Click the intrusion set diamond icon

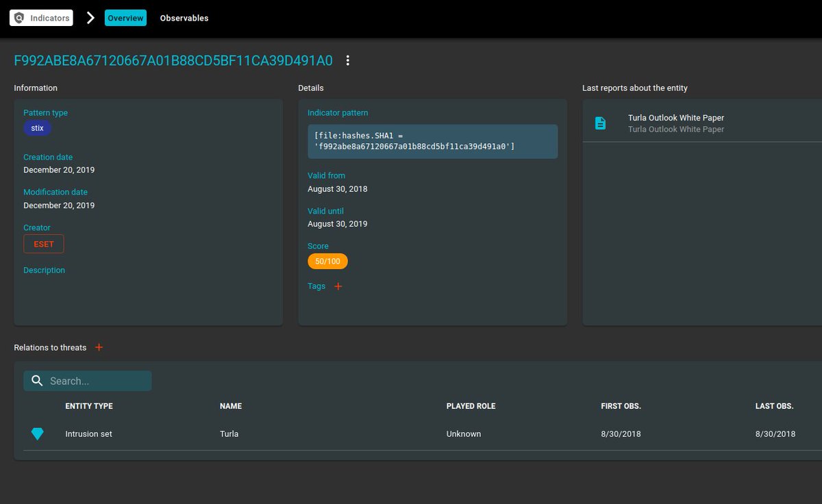tap(37, 434)
